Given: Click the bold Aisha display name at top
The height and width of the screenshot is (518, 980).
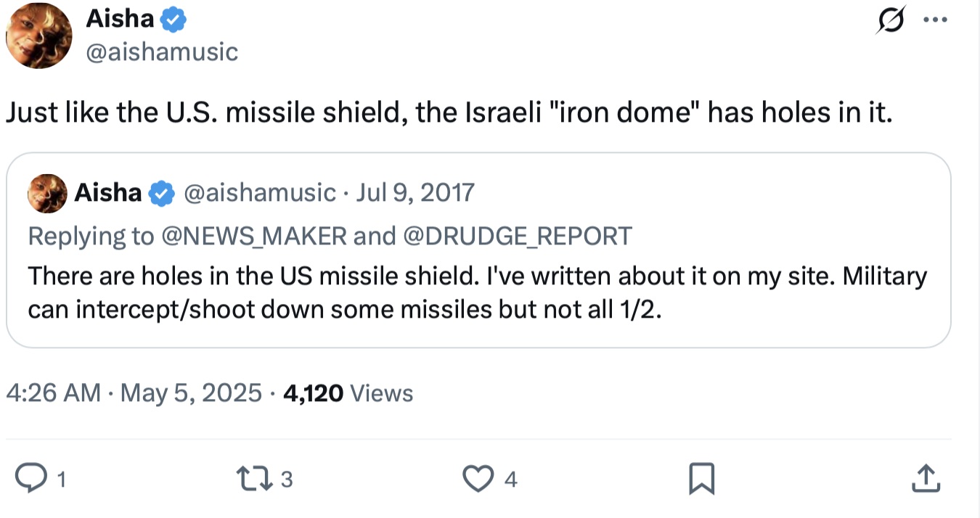Looking at the screenshot, I should tap(120, 19).
